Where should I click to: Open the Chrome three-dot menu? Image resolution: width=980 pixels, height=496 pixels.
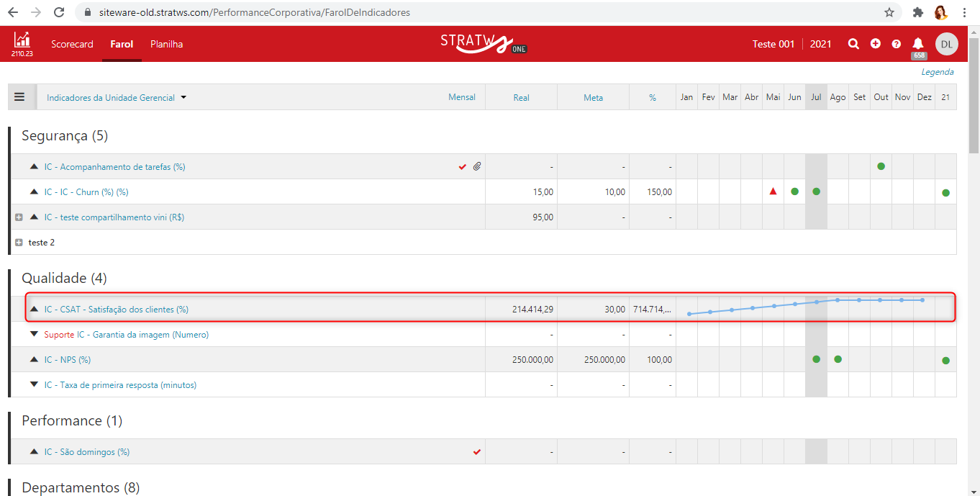coord(964,12)
